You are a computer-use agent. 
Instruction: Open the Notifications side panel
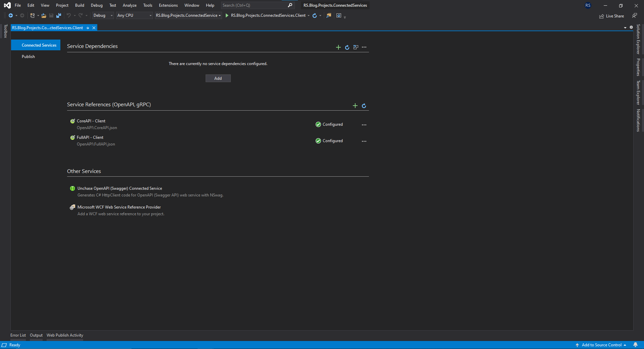point(638,120)
